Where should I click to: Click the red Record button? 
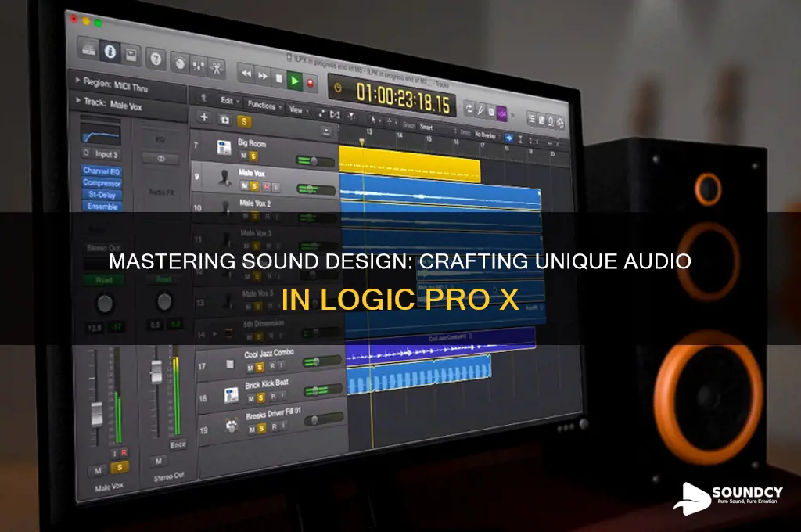tap(310, 83)
